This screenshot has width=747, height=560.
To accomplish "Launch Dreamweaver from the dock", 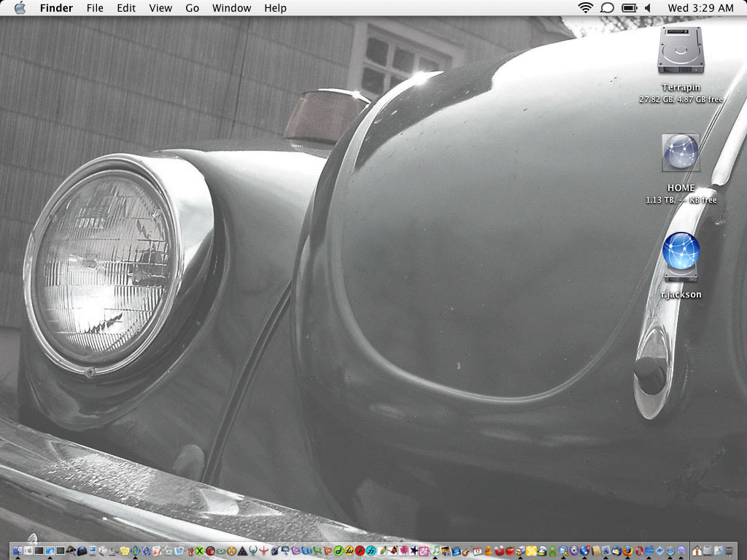I will point(338,551).
